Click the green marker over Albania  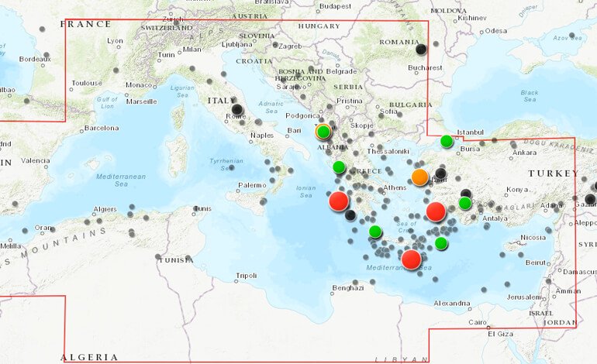coord(323,132)
